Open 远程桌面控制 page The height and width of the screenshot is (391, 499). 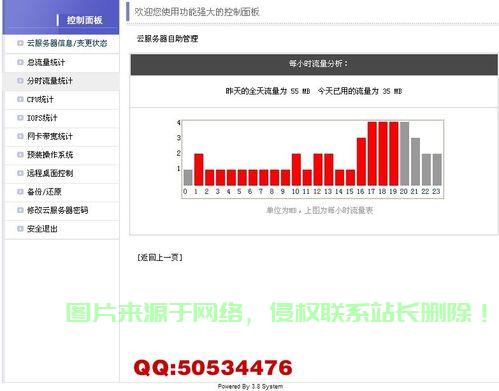[50, 173]
